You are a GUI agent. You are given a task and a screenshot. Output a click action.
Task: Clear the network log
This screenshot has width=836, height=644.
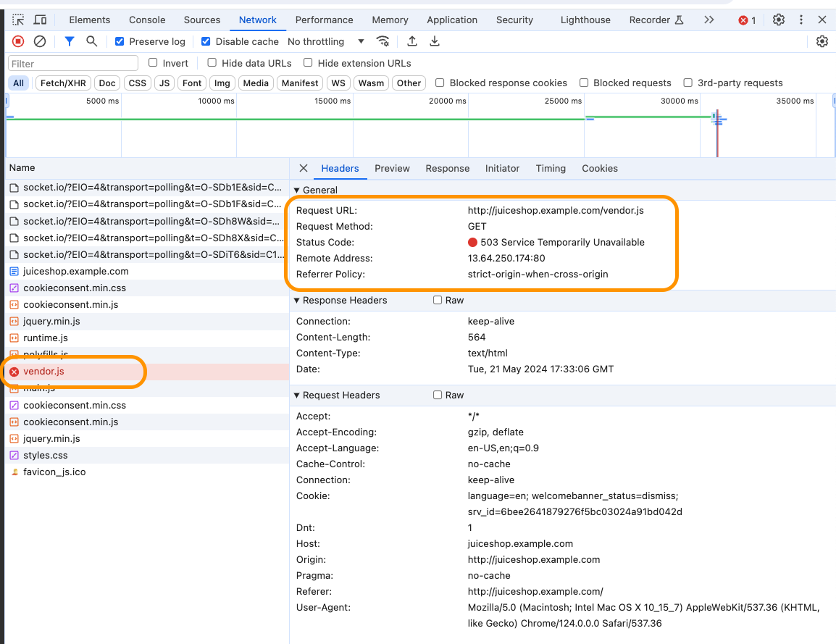point(40,41)
